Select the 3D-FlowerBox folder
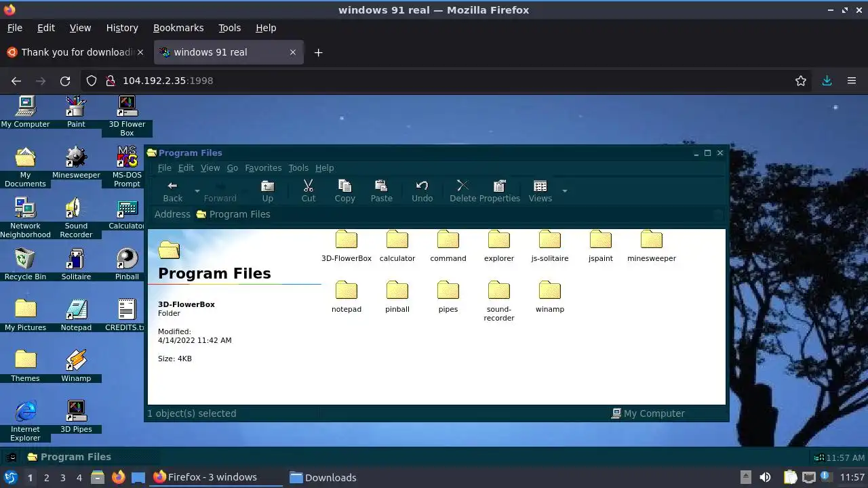868x488 pixels. tap(347, 246)
